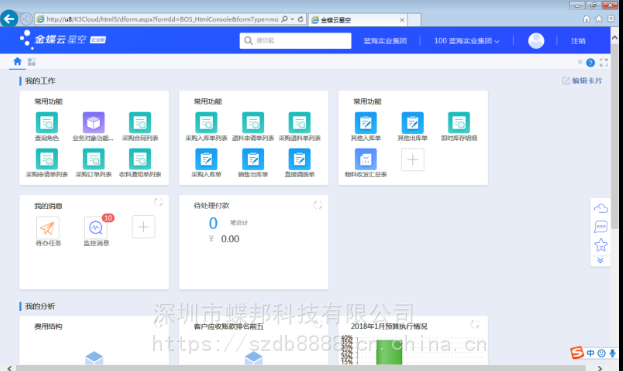623x371 pixels.
Task: Open the 采购退料单列表 icon
Action: (x=300, y=122)
